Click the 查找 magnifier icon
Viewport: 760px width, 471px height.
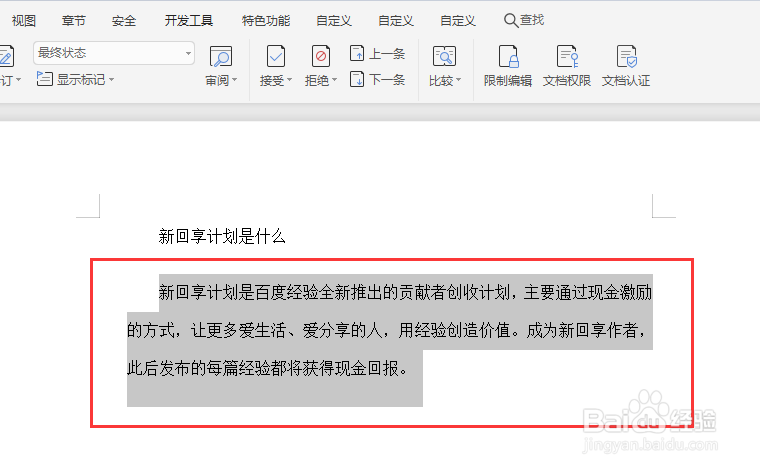coord(510,20)
